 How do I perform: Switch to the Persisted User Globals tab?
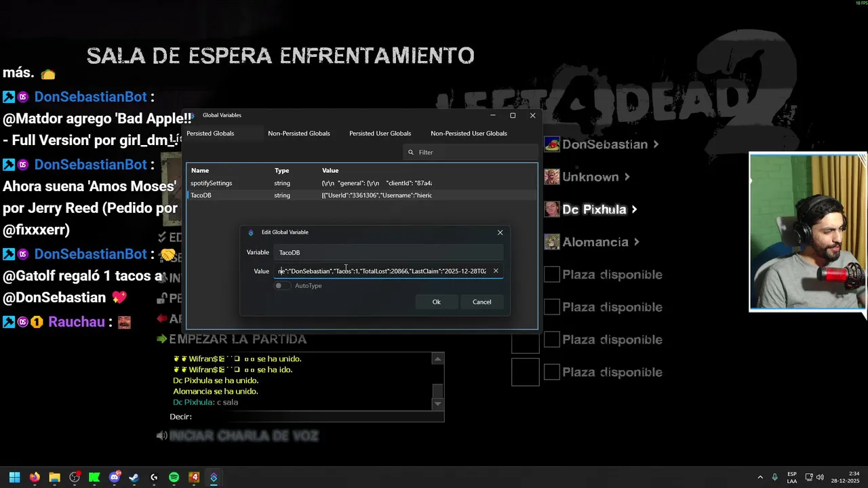(380, 134)
